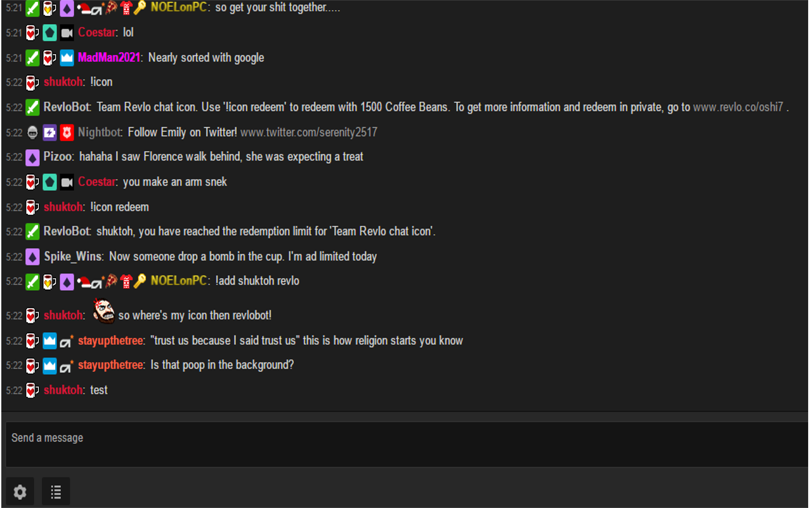Click the bearded face emote in shuktoh's message
Image resolution: width=812 pixels, height=508 pixels.
pos(104,311)
